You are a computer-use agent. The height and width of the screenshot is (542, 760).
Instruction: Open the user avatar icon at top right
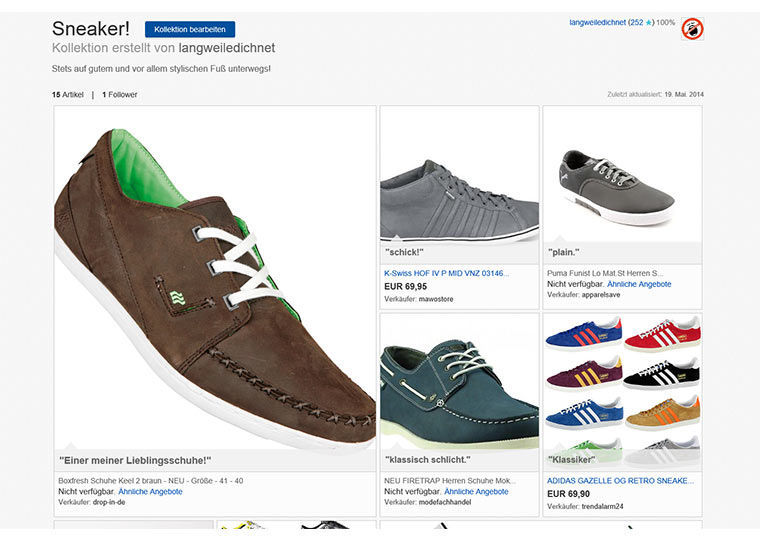(x=693, y=30)
